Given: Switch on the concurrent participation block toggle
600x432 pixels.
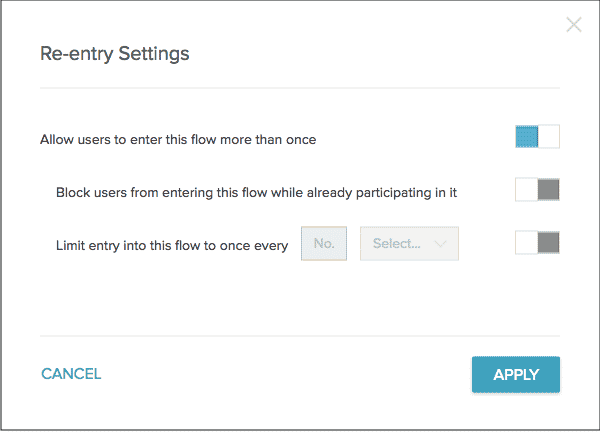Looking at the screenshot, I should coord(537,190).
